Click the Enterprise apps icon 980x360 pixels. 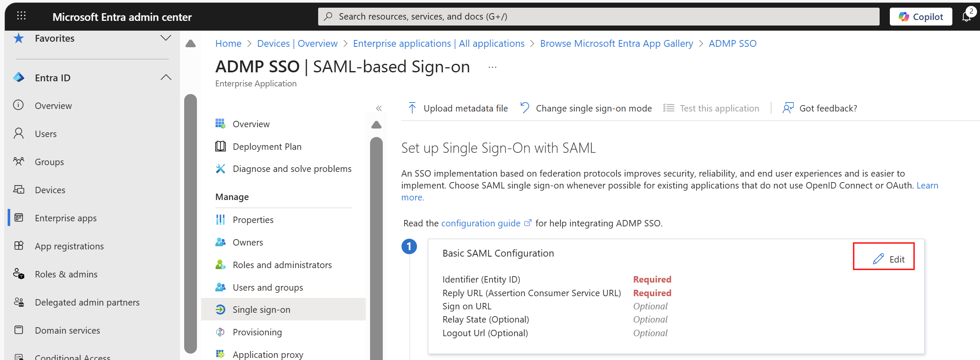[x=19, y=218]
